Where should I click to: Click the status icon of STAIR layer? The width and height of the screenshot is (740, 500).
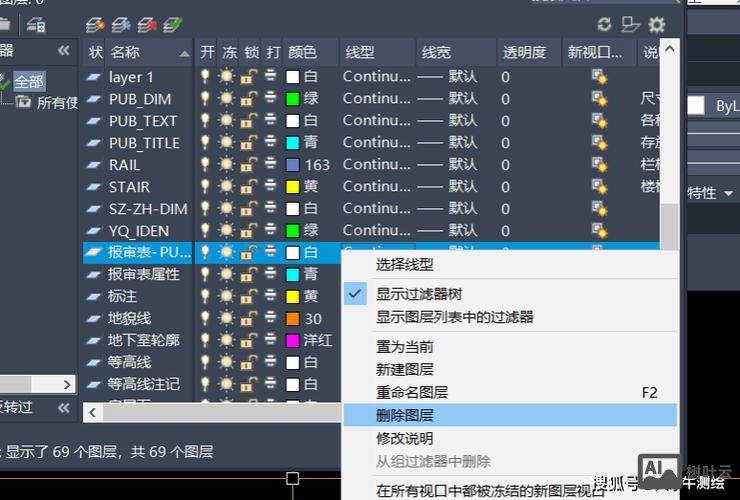click(x=93, y=186)
